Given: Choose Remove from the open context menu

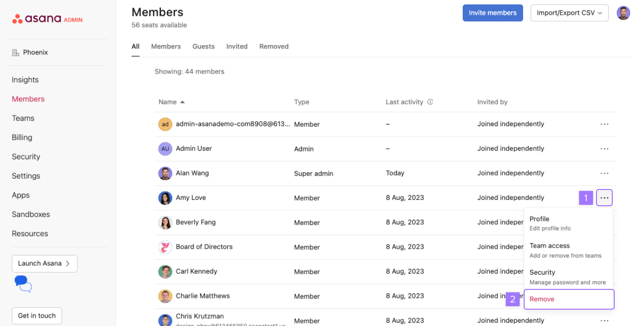Looking at the screenshot, I should 542,299.
